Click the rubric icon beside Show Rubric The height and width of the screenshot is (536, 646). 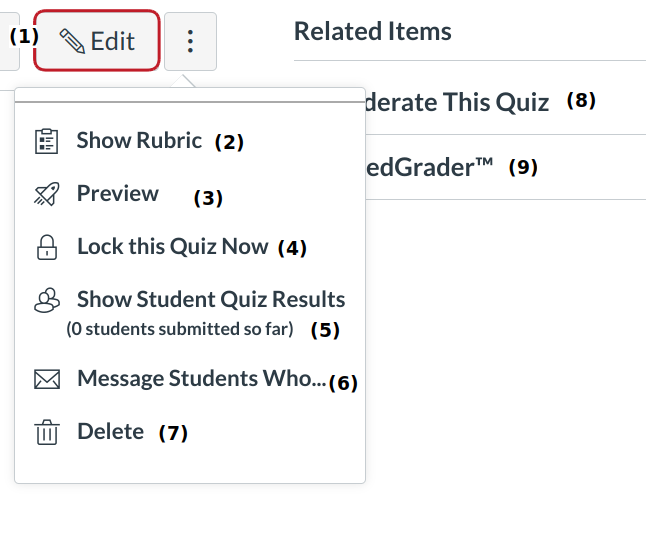tap(46, 141)
